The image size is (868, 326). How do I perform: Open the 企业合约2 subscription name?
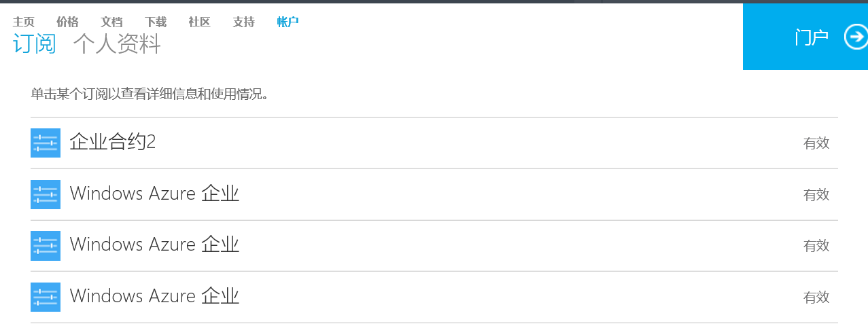(113, 143)
